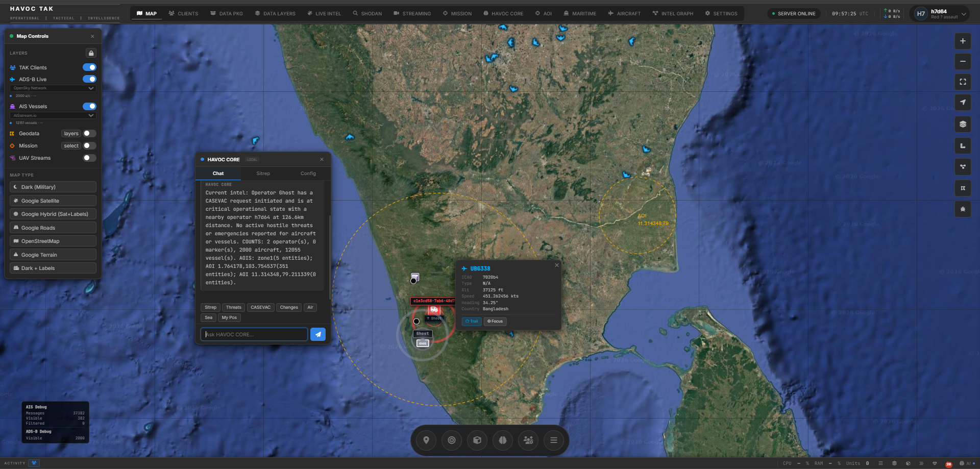The width and height of the screenshot is (980, 469).
Task: Click the 3D cube button in bottom dock
Action: click(477, 440)
